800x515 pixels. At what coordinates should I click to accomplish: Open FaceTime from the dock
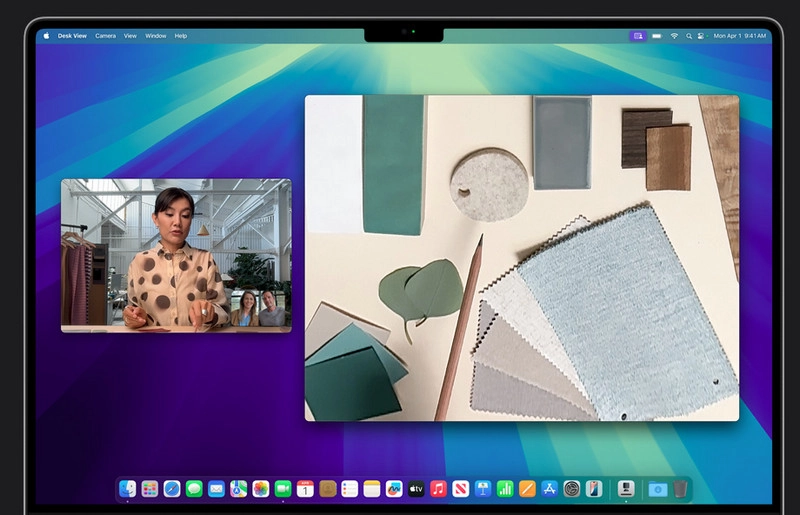(283, 489)
